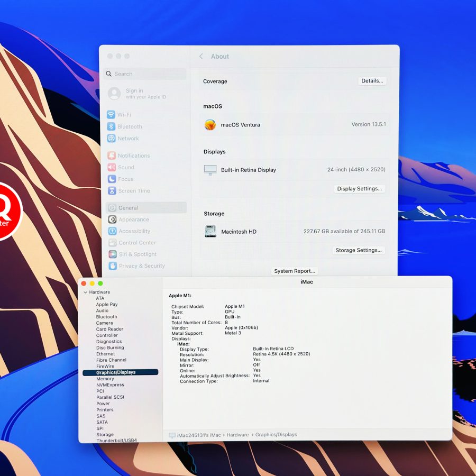
Task: Select ATA in System Report sidebar
Action: click(x=100, y=298)
